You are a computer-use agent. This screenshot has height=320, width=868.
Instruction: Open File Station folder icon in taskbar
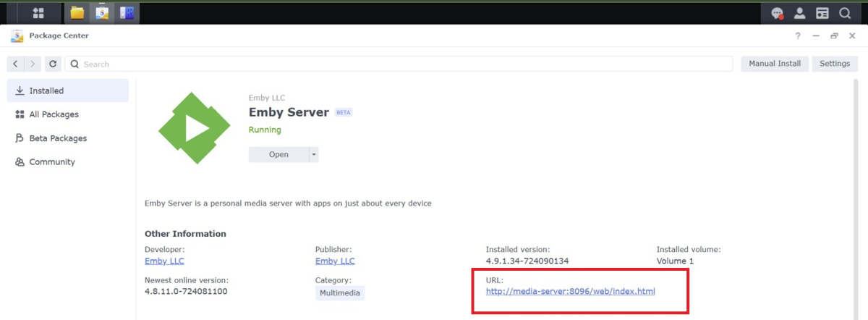point(77,13)
